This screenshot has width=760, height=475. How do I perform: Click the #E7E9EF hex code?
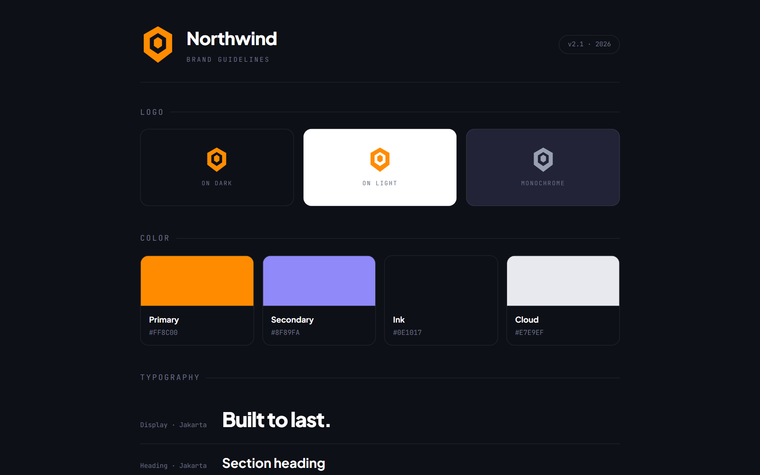(529, 332)
